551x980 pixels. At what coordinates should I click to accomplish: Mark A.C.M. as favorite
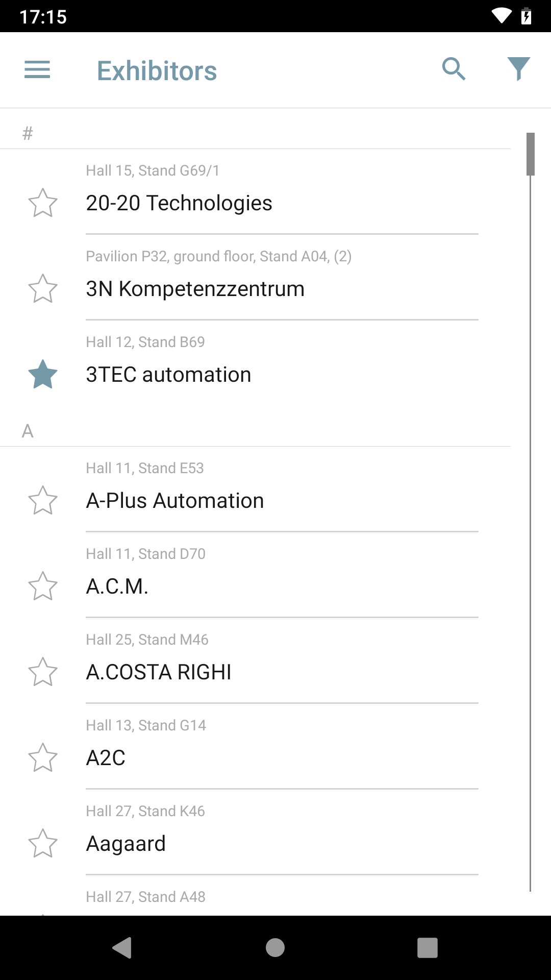tap(43, 586)
